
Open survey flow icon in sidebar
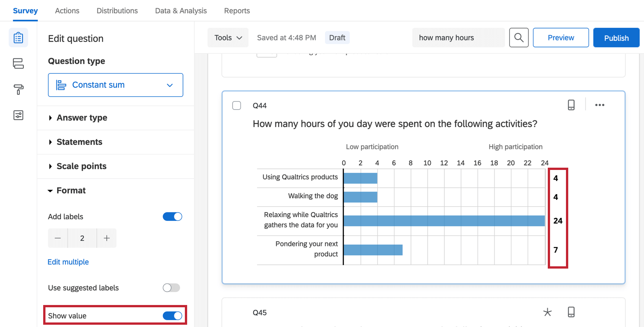click(18, 63)
